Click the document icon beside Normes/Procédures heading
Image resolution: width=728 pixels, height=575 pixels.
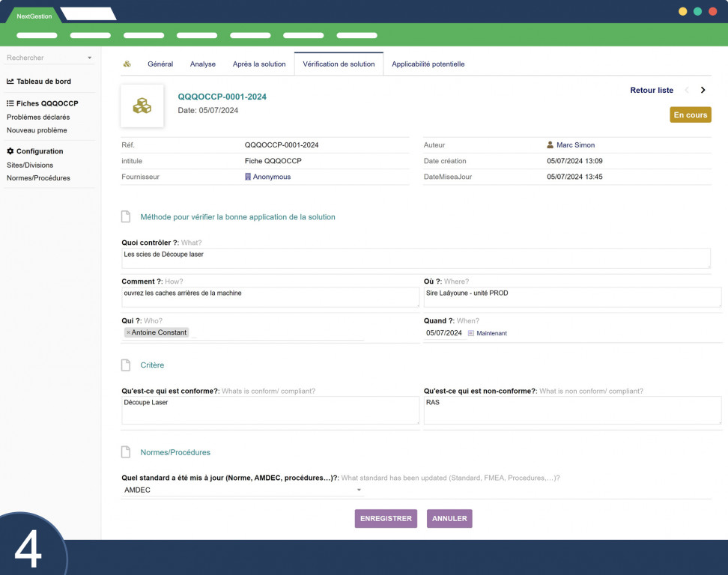tap(126, 452)
